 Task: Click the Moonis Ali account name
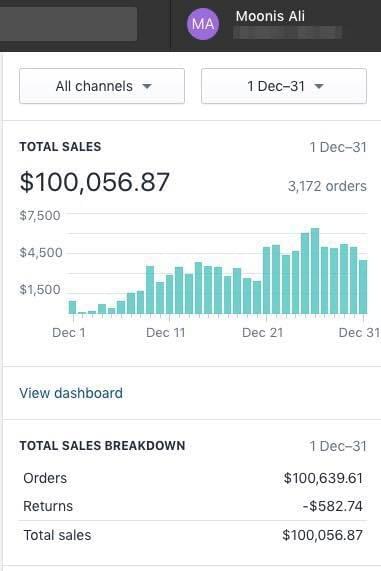click(x=270, y=16)
